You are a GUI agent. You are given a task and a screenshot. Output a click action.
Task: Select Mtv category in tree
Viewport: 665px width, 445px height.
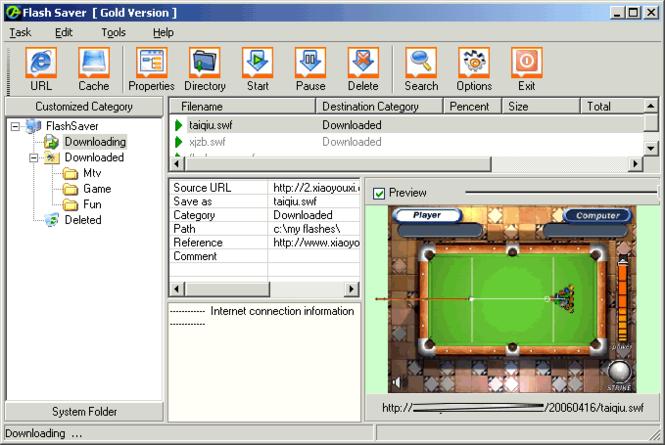pyautogui.click(x=92, y=173)
